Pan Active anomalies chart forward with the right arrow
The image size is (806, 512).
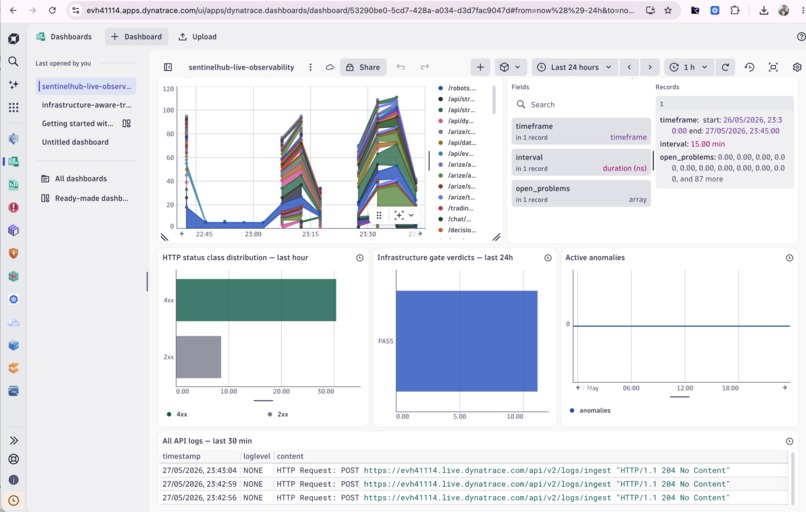pyautogui.click(x=785, y=388)
